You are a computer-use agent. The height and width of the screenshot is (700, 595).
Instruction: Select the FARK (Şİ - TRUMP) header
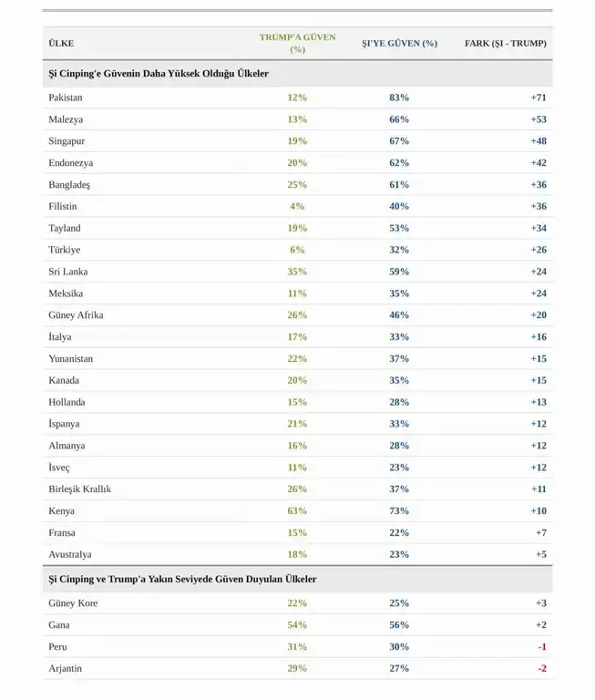coord(506,44)
